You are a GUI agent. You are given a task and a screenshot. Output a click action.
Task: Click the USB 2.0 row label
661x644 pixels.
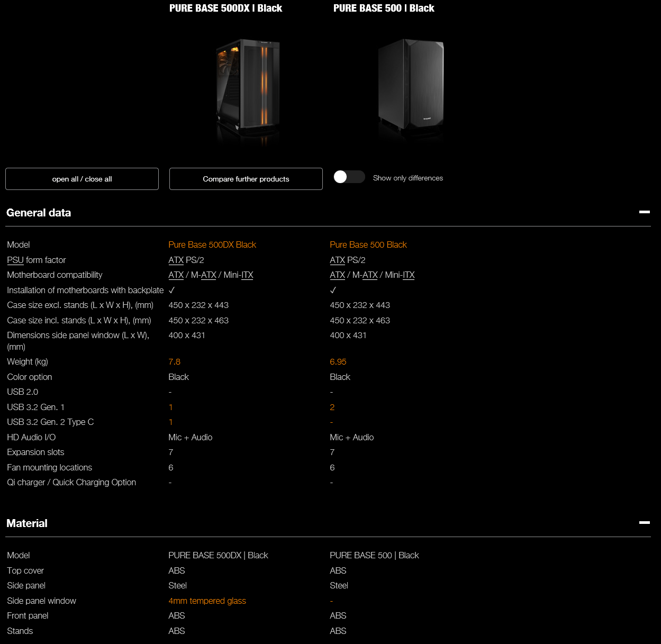tap(23, 392)
